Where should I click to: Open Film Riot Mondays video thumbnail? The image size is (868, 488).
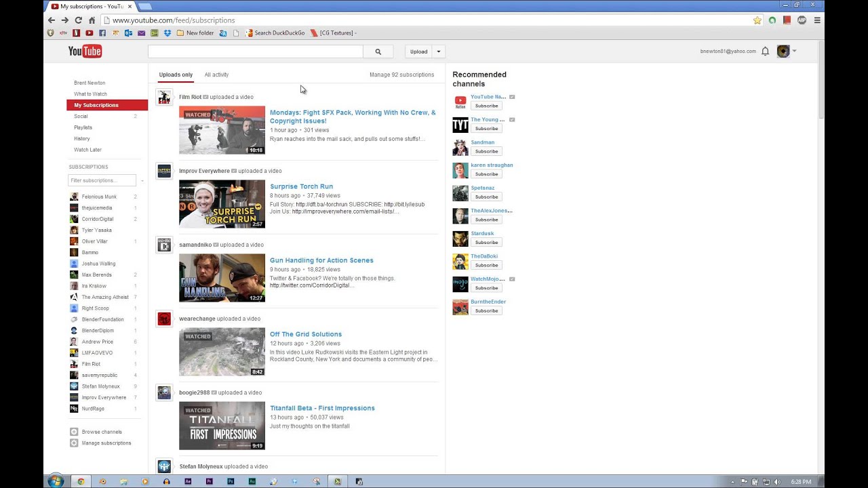[222, 130]
